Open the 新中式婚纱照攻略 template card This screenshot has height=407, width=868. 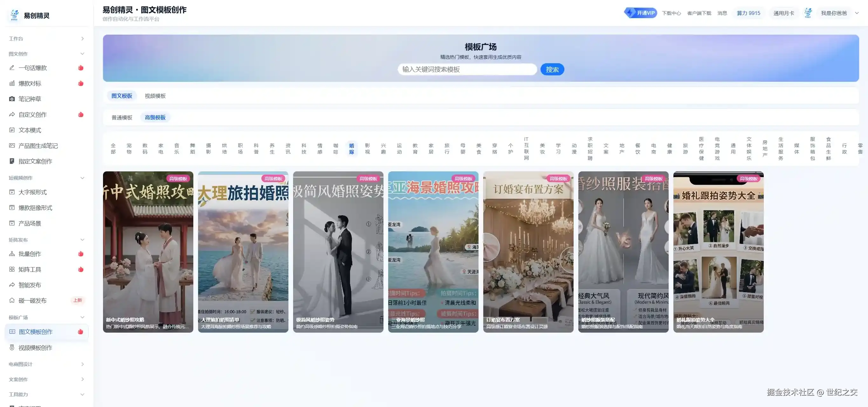(x=148, y=252)
